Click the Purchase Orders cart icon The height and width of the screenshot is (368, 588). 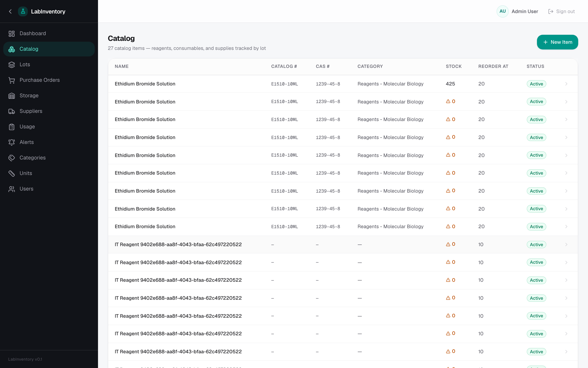pos(12,80)
